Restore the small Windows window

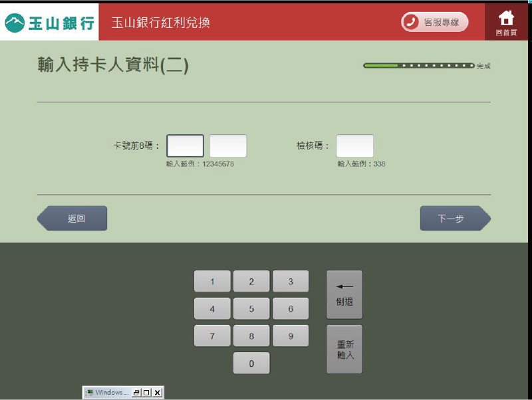[136, 393]
